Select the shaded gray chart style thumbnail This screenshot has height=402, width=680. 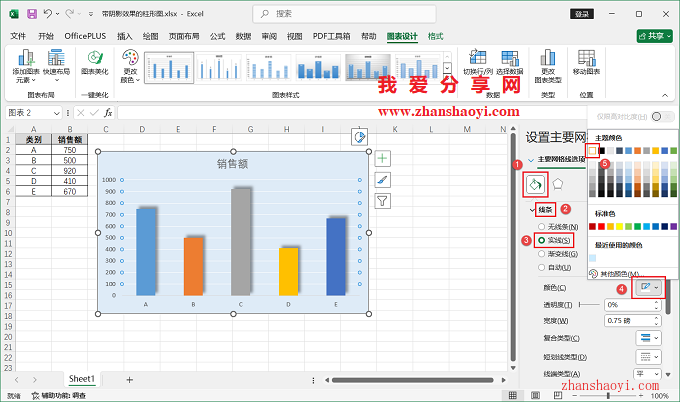tap(368, 68)
